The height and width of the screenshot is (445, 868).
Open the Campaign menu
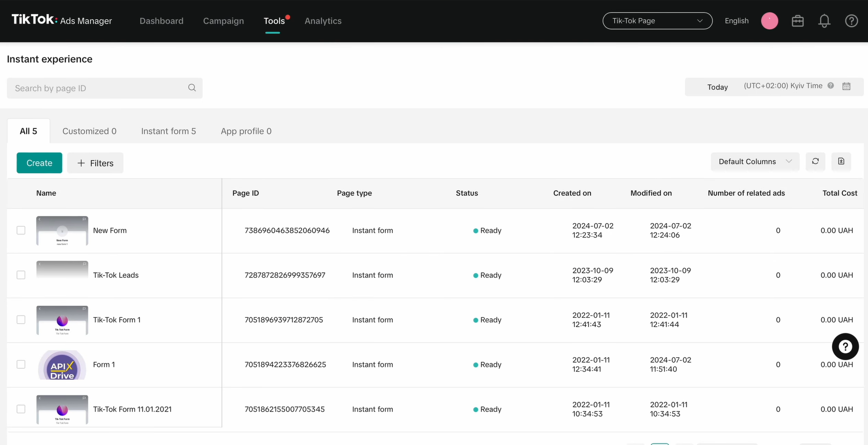point(223,21)
